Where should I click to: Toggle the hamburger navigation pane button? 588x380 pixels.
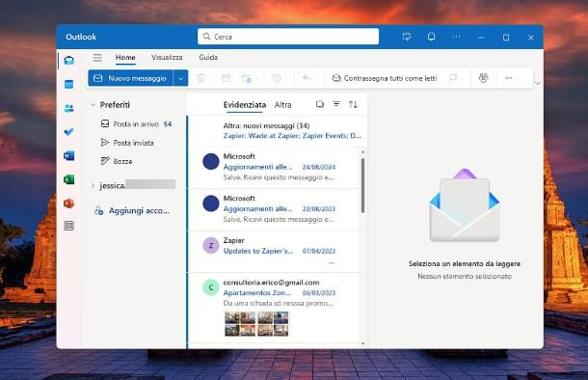point(97,58)
